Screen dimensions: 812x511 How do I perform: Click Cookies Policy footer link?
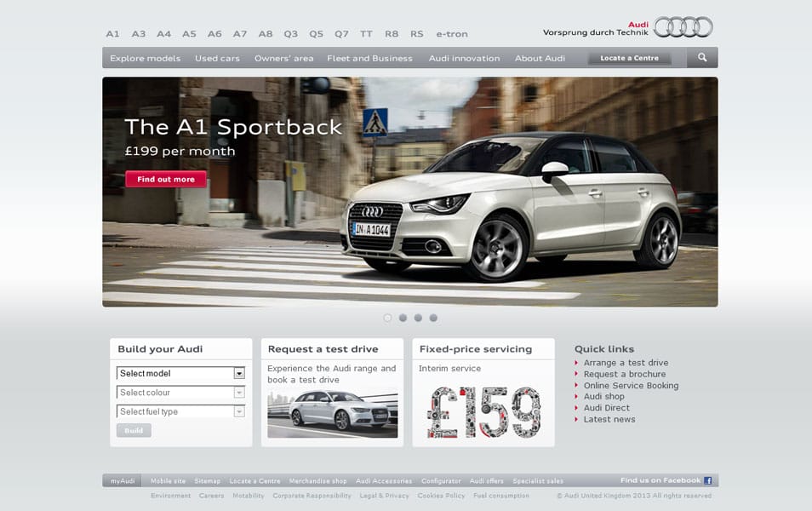tap(441, 496)
